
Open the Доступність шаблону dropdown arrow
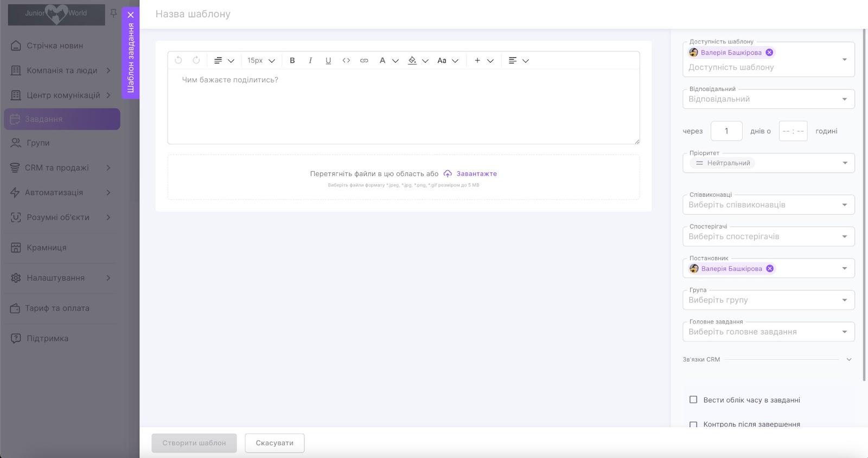(845, 60)
